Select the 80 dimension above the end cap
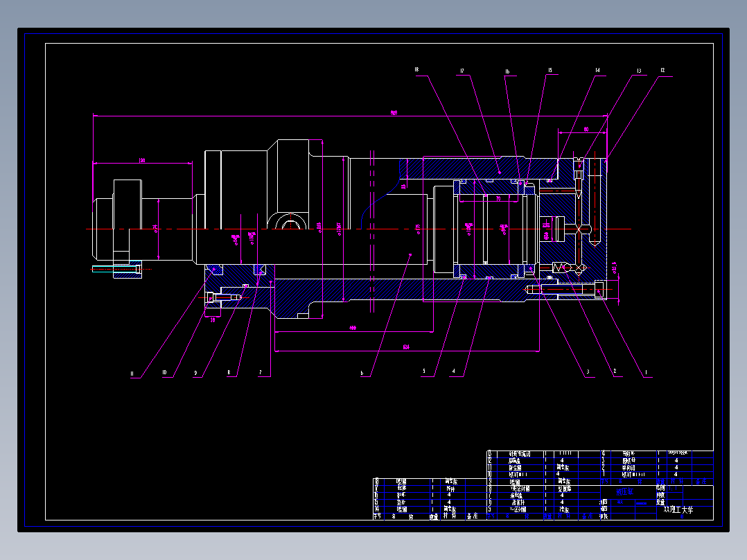The width and height of the screenshot is (747, 560). (x=586, y=129)
